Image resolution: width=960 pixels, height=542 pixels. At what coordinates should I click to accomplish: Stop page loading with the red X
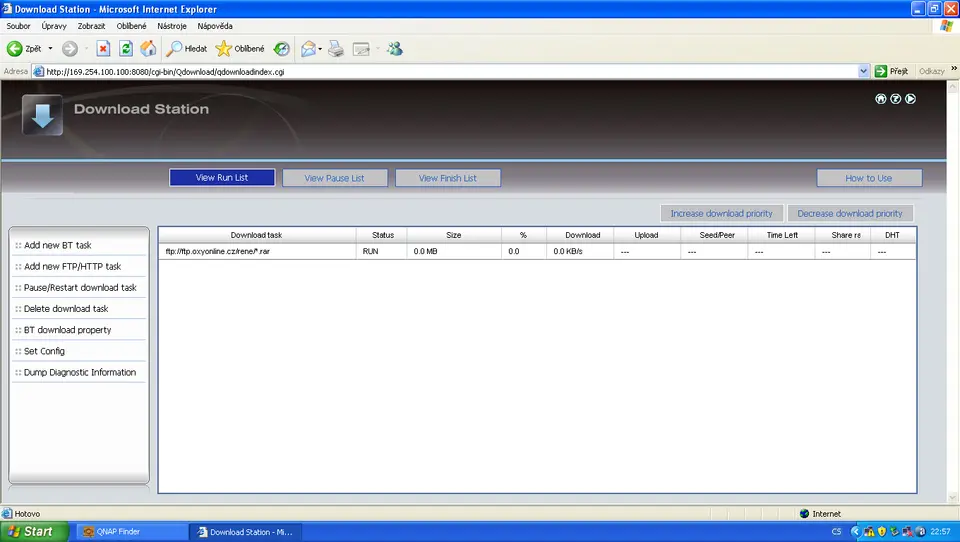(103, 48)
